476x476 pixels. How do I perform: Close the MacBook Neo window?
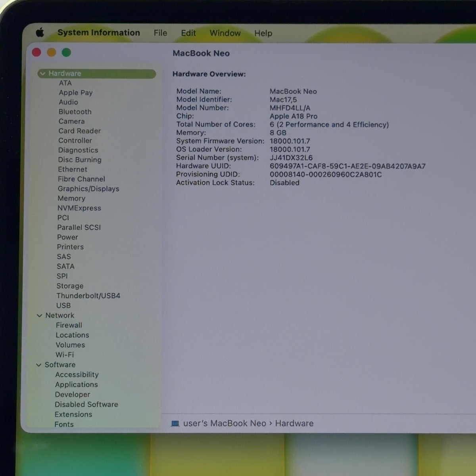tap(36, 52)
